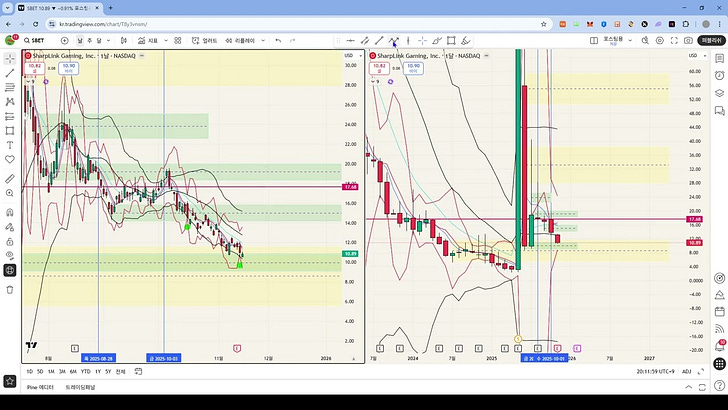Select the ruler measure tool
The height and width of the screenshot is (410, 728).
click(x=10, y=179)
